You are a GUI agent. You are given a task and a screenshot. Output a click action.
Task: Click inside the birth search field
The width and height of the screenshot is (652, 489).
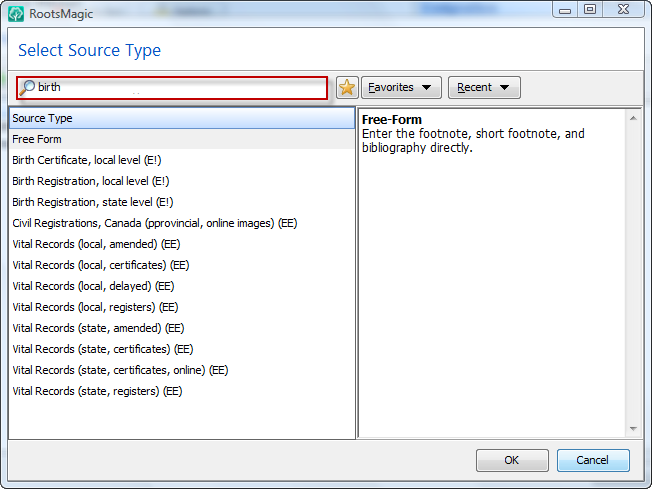[172, 88]
